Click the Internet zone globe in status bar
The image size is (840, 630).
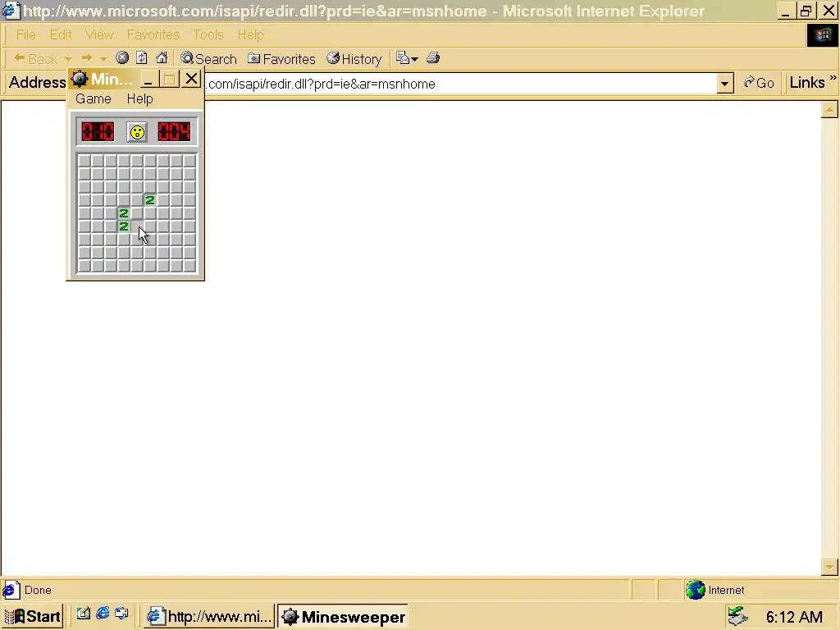pyautogui.click(x=696, y=590)
